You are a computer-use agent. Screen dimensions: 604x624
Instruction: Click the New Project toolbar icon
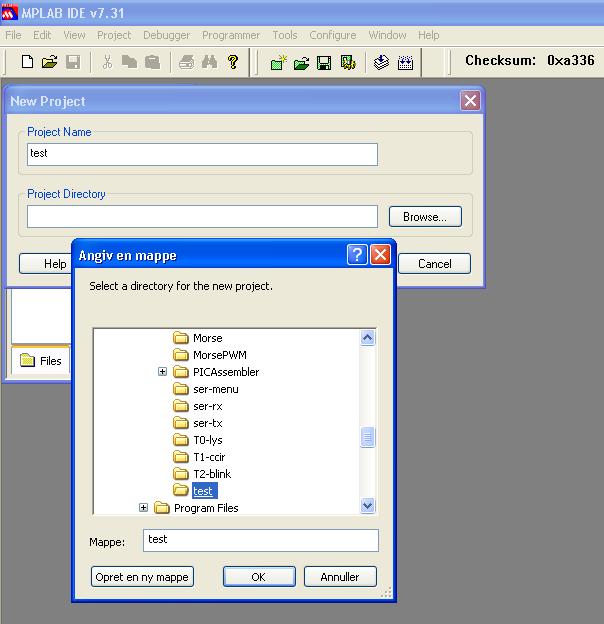point(278,62)
